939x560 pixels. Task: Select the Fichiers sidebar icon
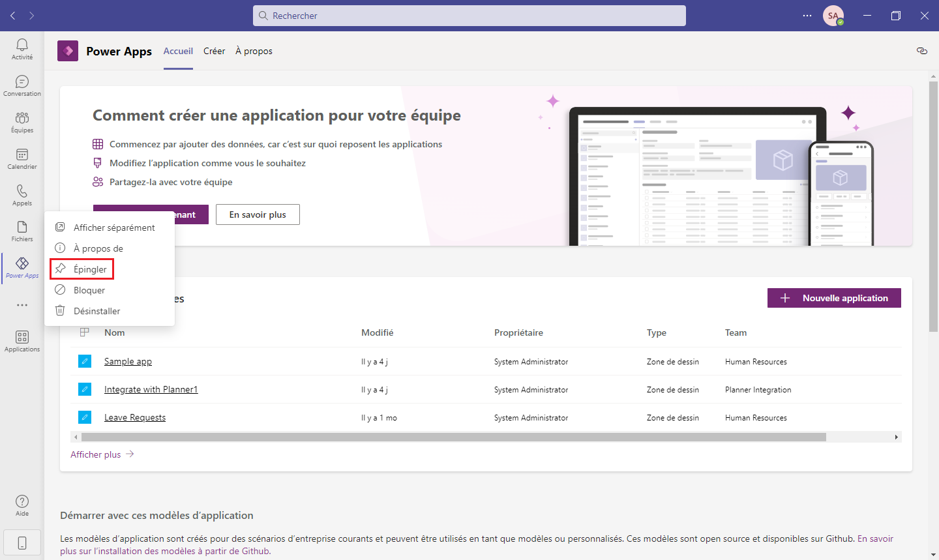(x=22, y=231)
